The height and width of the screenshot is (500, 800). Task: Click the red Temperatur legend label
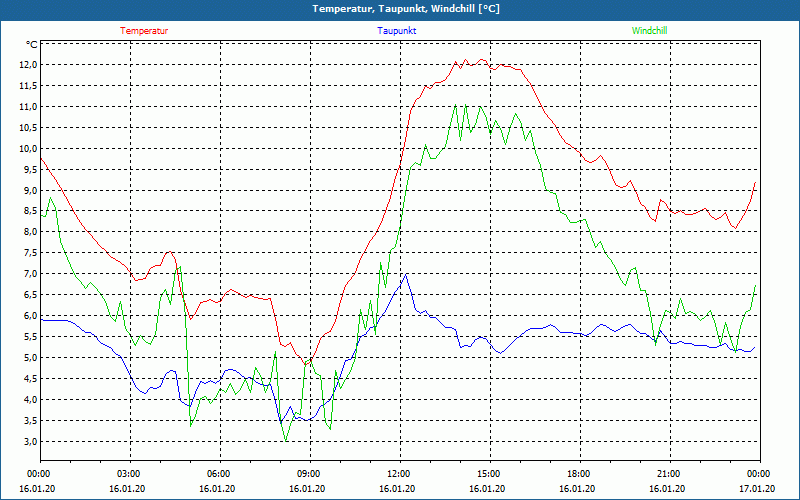(x=144, y=31)
